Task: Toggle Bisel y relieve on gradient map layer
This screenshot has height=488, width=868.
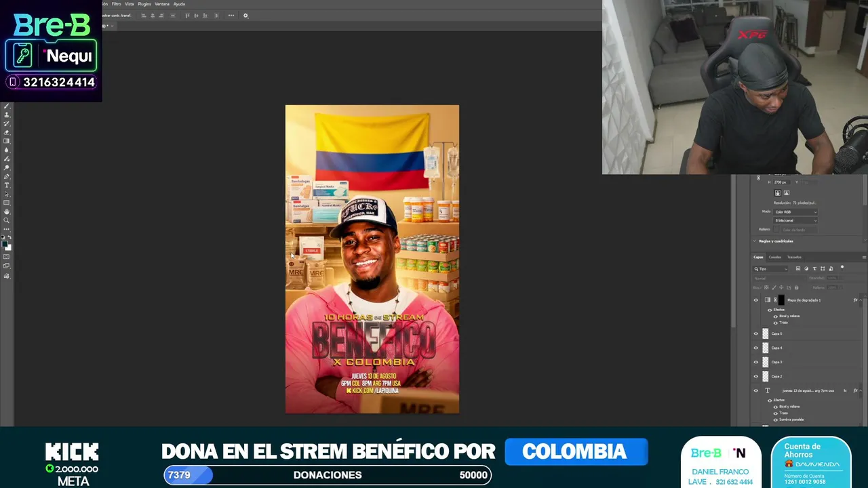Action: (775, 316)
